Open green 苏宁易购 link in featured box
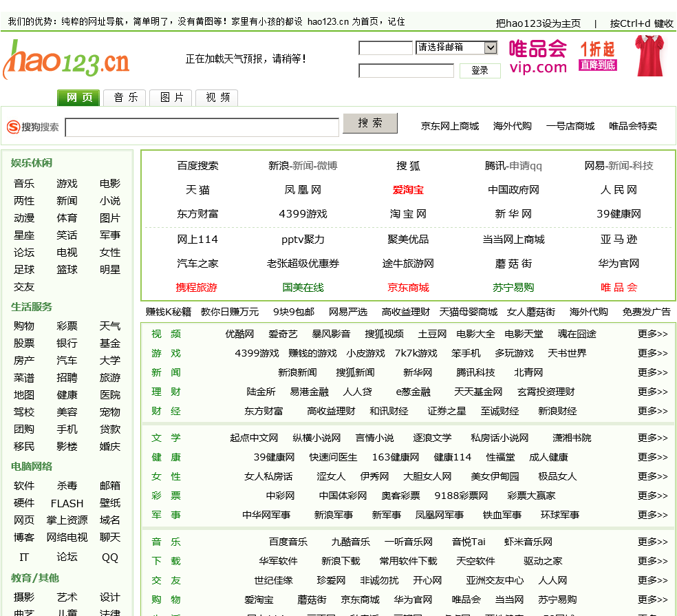The image size is (677, 616). (513, 288)
